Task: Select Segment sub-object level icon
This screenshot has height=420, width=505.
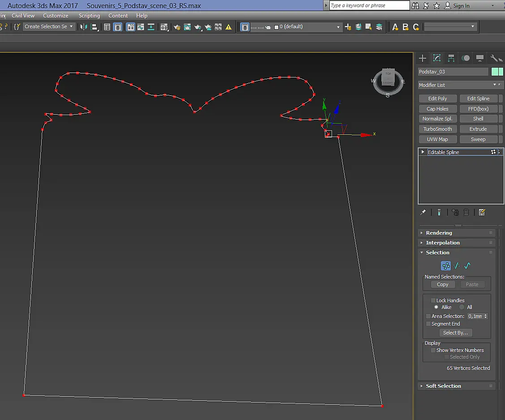Action: click(x=456, y=266)
